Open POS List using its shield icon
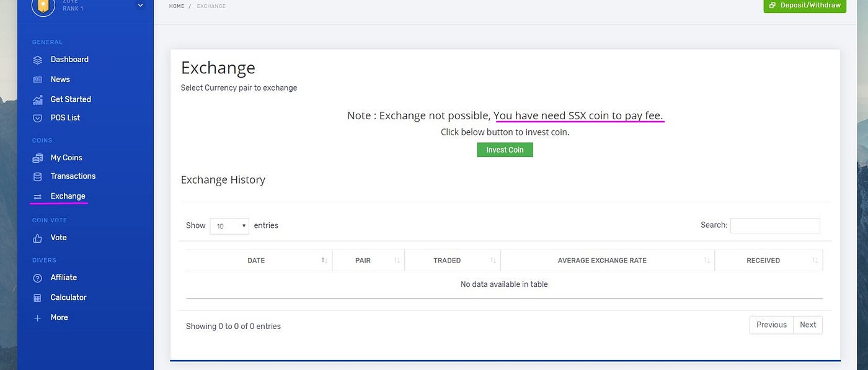The width and height of the screenshot is (868, 370). tap(38, 117)
